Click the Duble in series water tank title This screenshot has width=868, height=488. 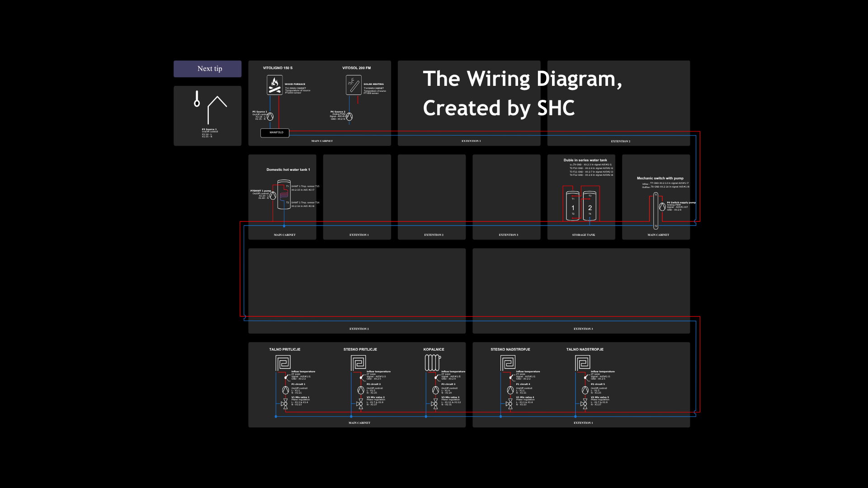(585, 160)
